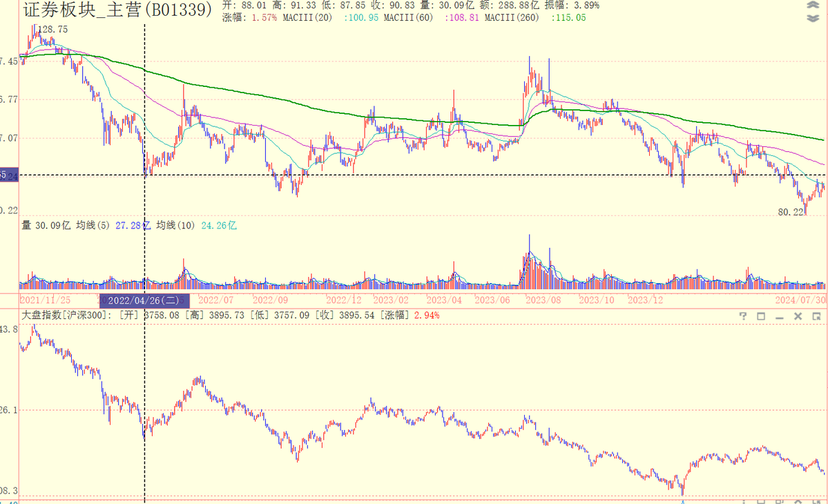Screen dimensions: 828x504
Task: Minimize the 大盘指数 sub-panel
Action: [x=779, y=317]
